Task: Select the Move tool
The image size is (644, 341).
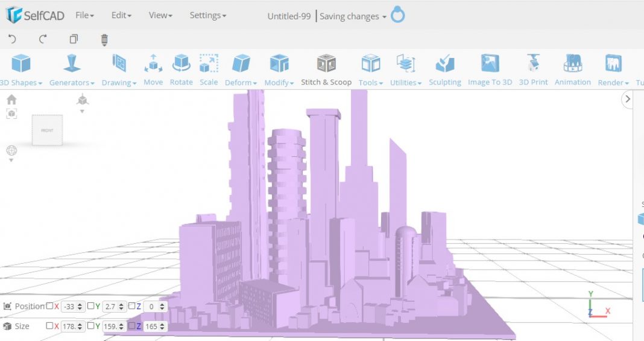Action: [x=153, y=69]
